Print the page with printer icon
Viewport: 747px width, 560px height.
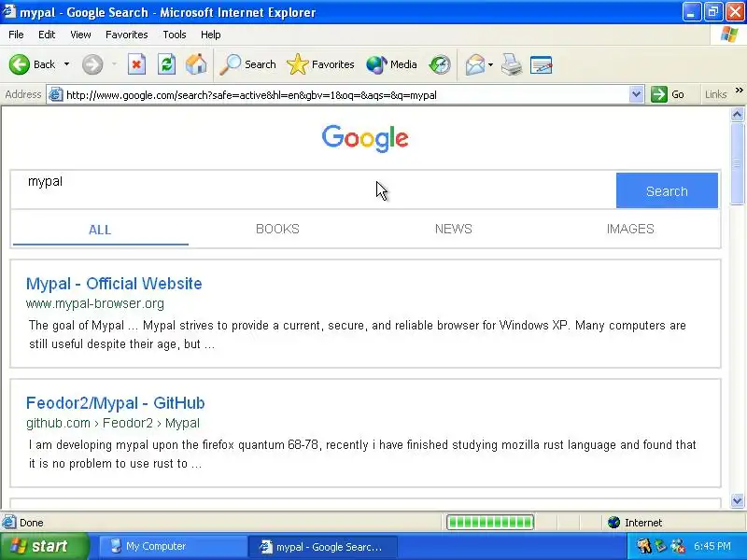512,64
